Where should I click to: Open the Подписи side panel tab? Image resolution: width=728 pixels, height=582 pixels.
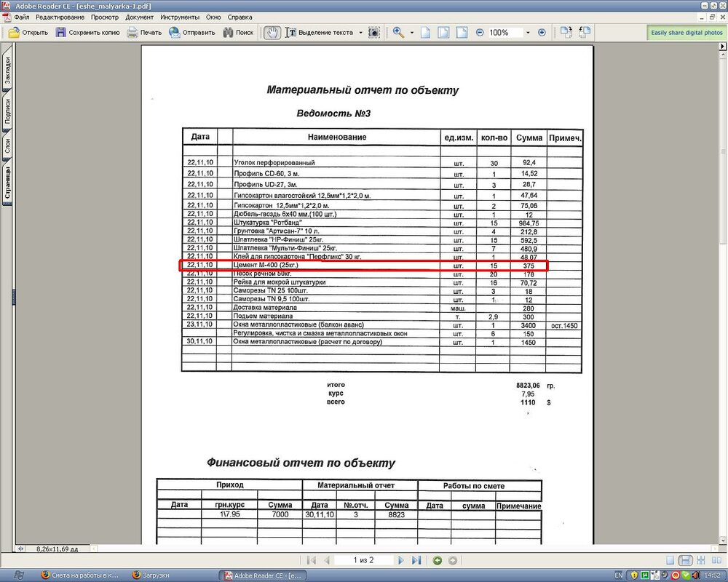click(x=7, y=111)
